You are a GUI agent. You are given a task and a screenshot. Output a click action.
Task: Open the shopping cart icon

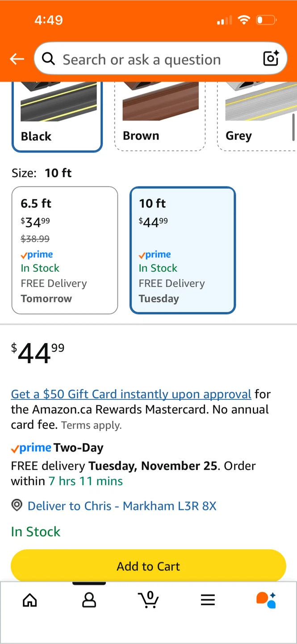(x=148, y=599)
